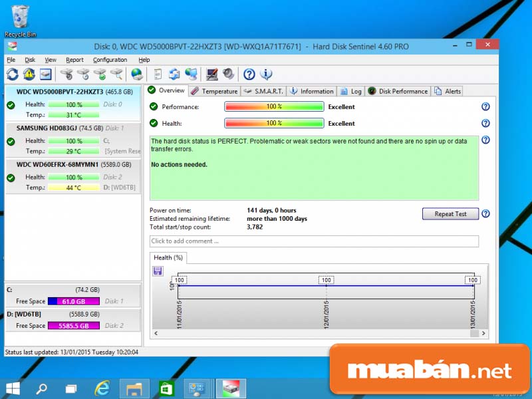532x399 pixels.
Task: Click the blue info bubble About icon
Action: point(266,74)
